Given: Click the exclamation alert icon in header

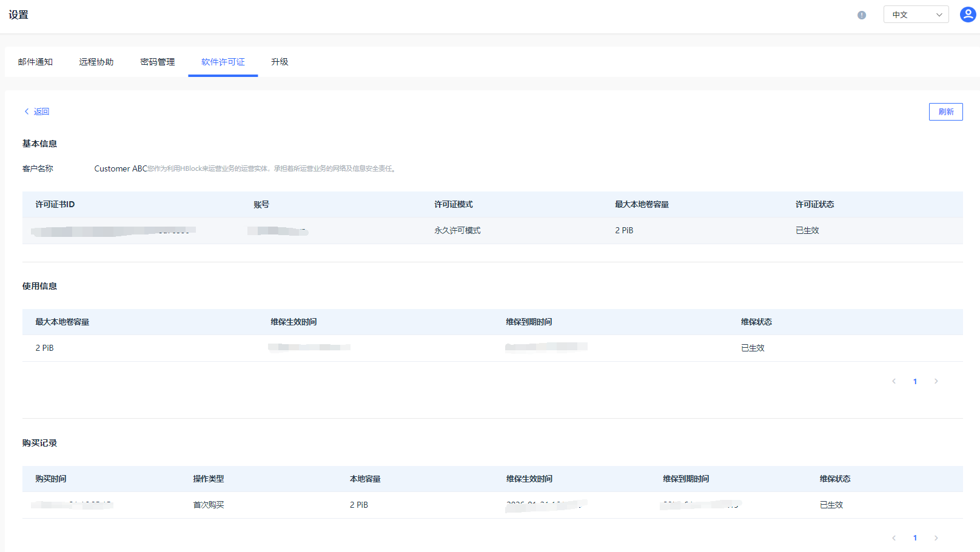Looking at the screenshot, I should [x=861, y=15].
